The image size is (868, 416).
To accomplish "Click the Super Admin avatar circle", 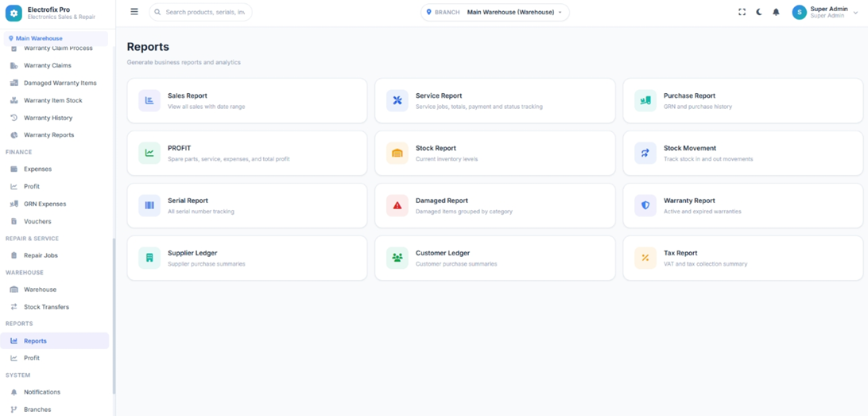I will click(800, 12).
